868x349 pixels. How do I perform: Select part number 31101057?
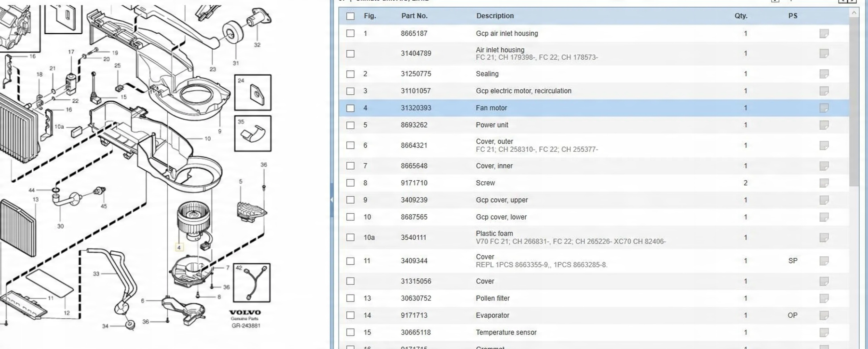tap(416, 91)
